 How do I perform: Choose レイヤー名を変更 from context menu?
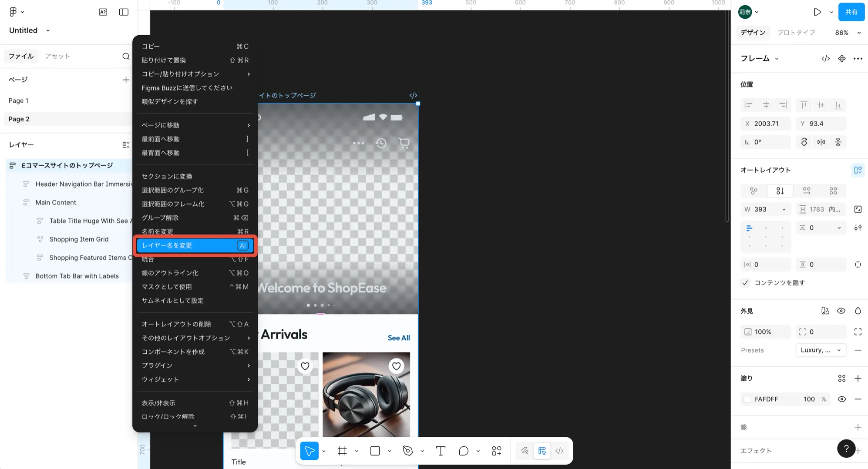195,245
